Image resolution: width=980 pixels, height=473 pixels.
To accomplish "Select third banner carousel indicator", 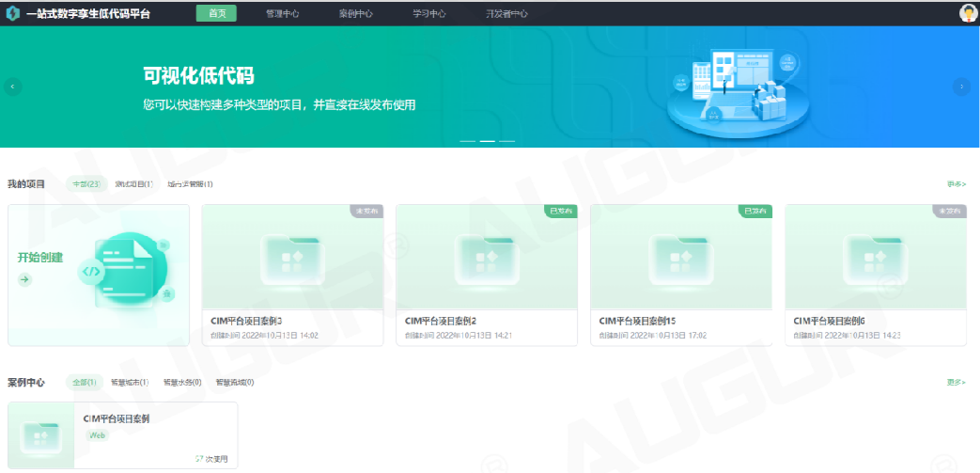I will (506, 141).
